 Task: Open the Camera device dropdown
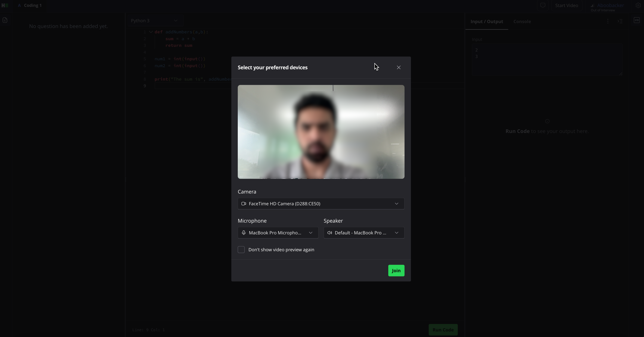321,204
